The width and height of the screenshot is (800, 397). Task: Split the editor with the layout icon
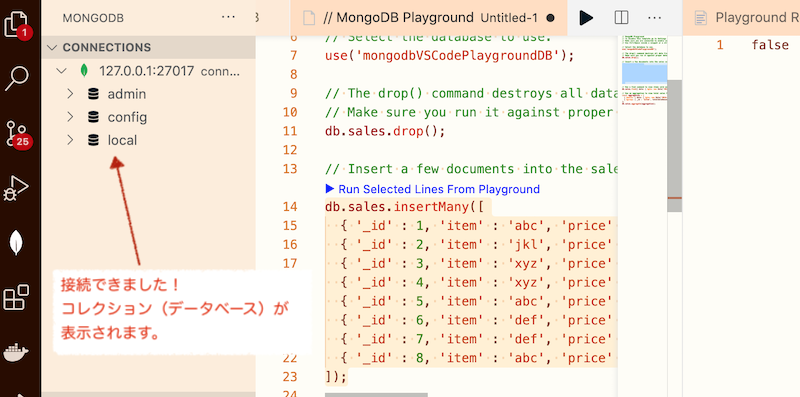pos(621,18)
